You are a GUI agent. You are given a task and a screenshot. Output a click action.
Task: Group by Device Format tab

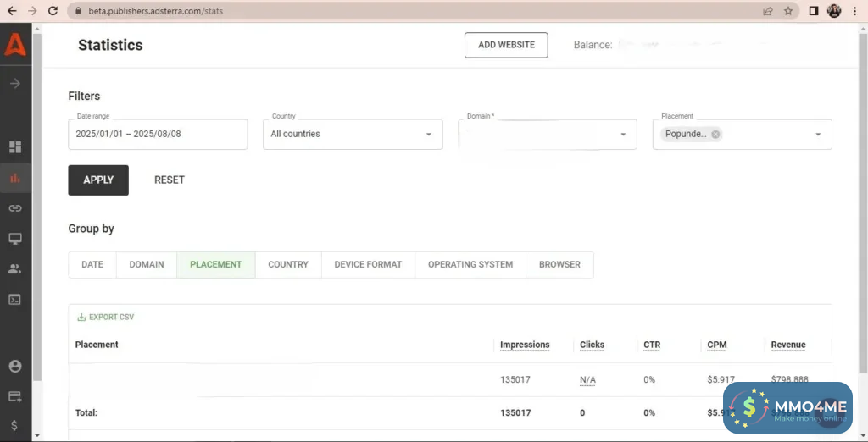[368, 264]
